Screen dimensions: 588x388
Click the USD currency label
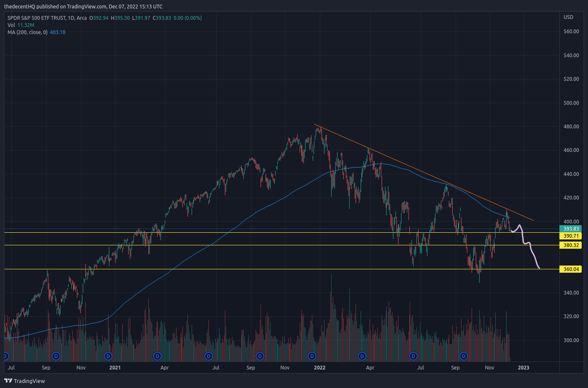568,17
